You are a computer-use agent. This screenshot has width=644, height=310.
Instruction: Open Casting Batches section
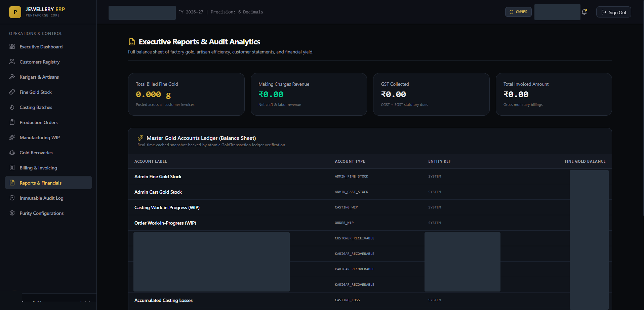[x=48, y=107]
